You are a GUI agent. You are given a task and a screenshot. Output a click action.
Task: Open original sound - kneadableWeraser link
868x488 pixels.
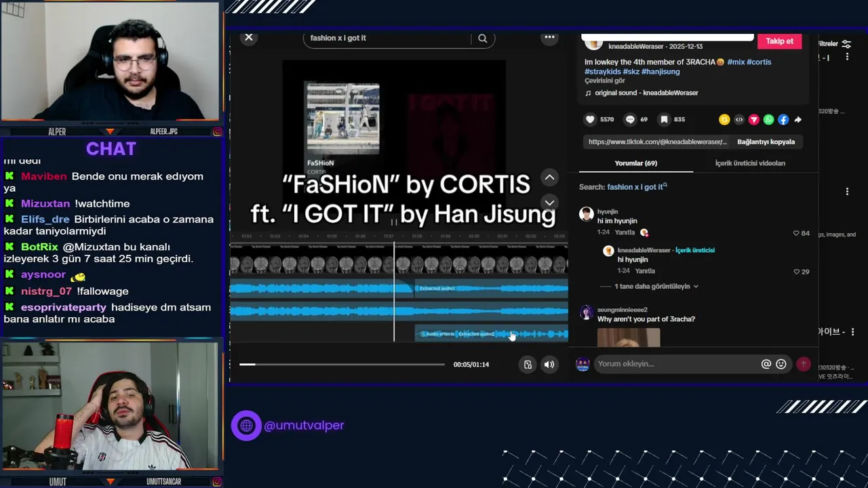pos(646,93)
